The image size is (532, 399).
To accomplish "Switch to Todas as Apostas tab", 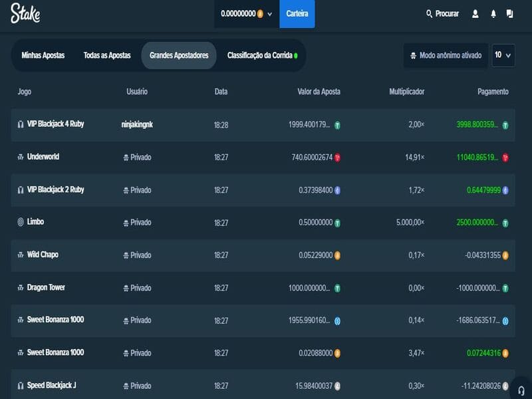I will pyautogui.click(x=107, y=55).
